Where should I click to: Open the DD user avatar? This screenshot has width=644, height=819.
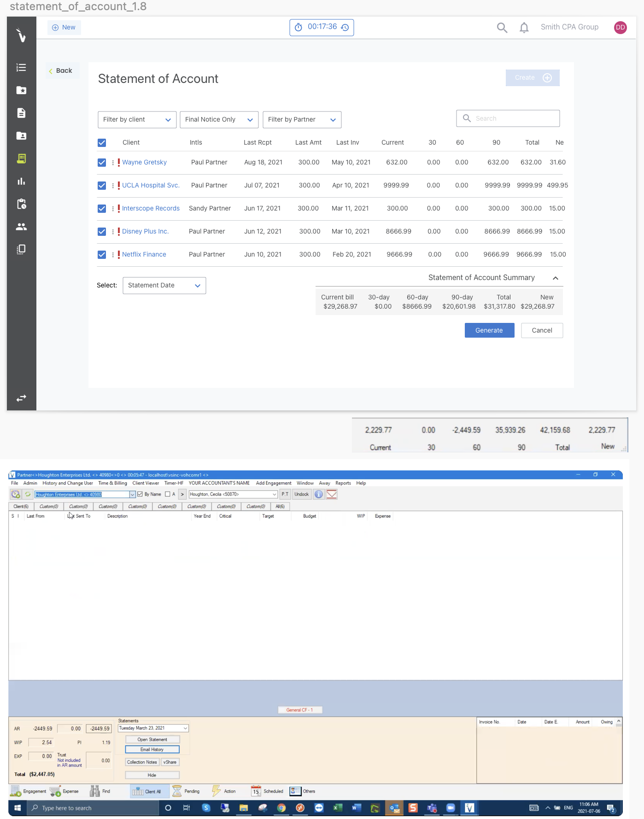[620, 27]
